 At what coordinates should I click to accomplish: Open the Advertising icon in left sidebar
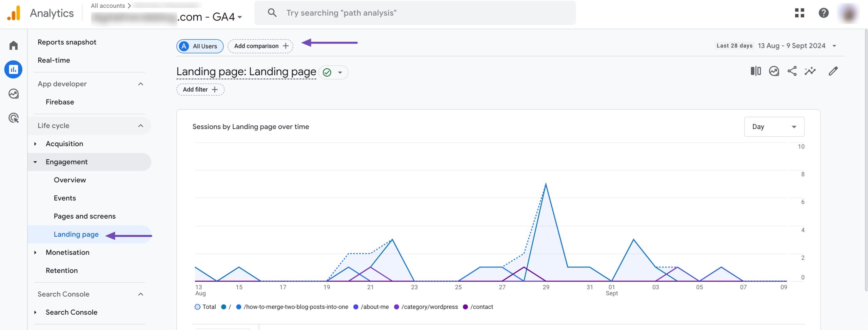click(14, 118)
